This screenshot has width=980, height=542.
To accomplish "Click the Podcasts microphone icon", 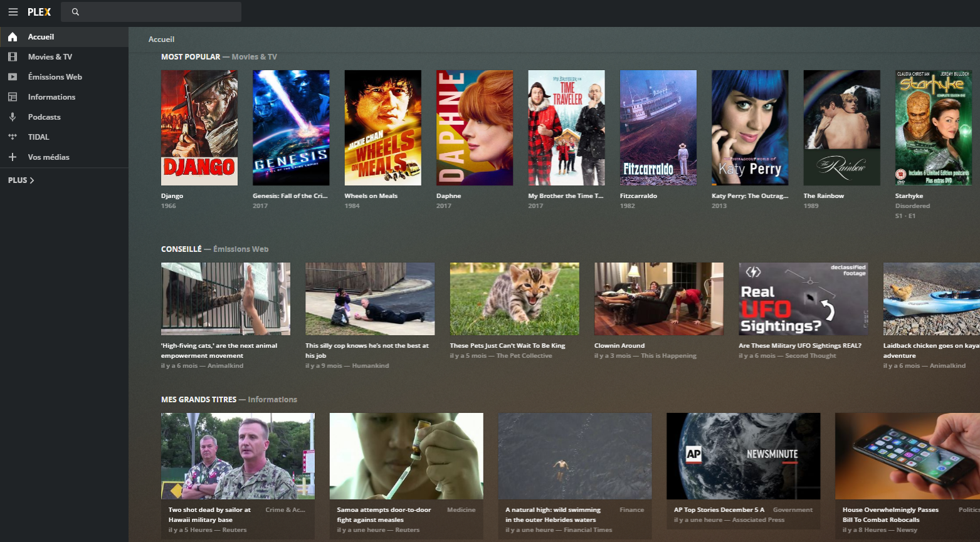I will [x=13, y=117].
